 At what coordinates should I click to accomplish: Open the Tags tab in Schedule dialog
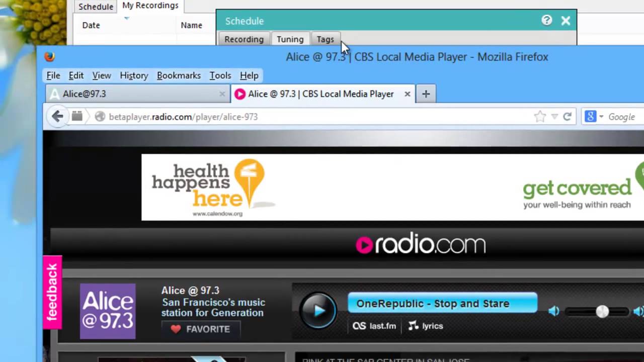click(x=325, y=39)
